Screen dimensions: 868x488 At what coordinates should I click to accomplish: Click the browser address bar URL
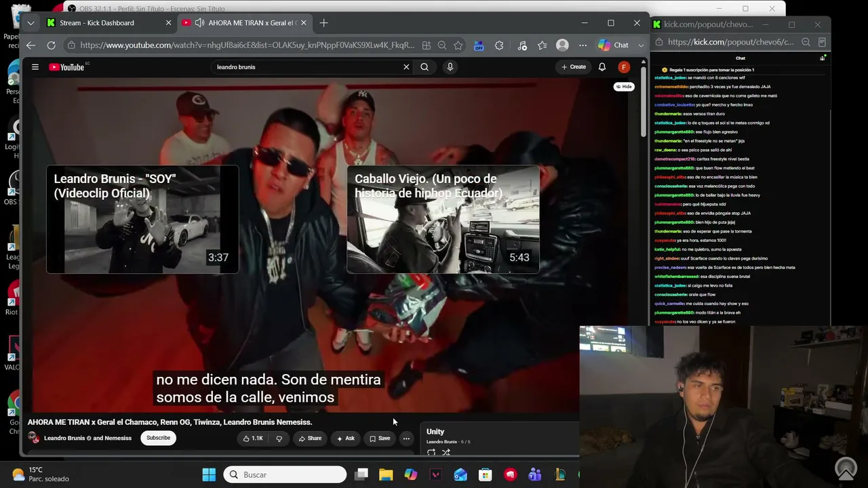[247, 45]
